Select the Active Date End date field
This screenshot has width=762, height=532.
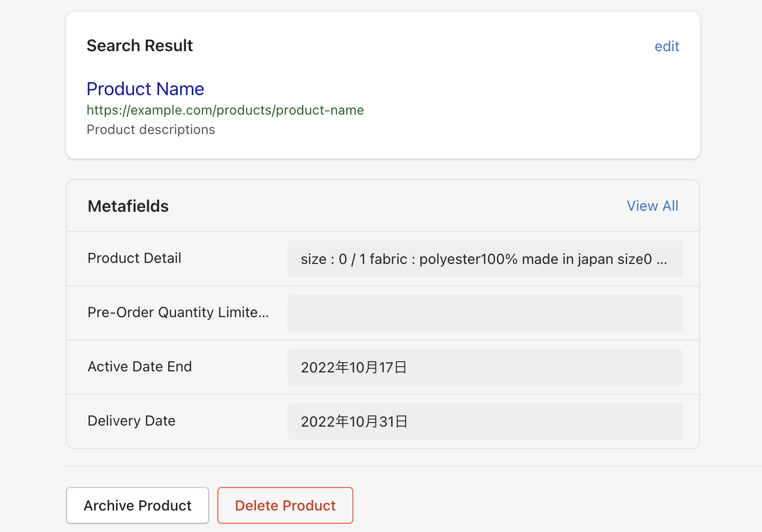click(485, 367)
